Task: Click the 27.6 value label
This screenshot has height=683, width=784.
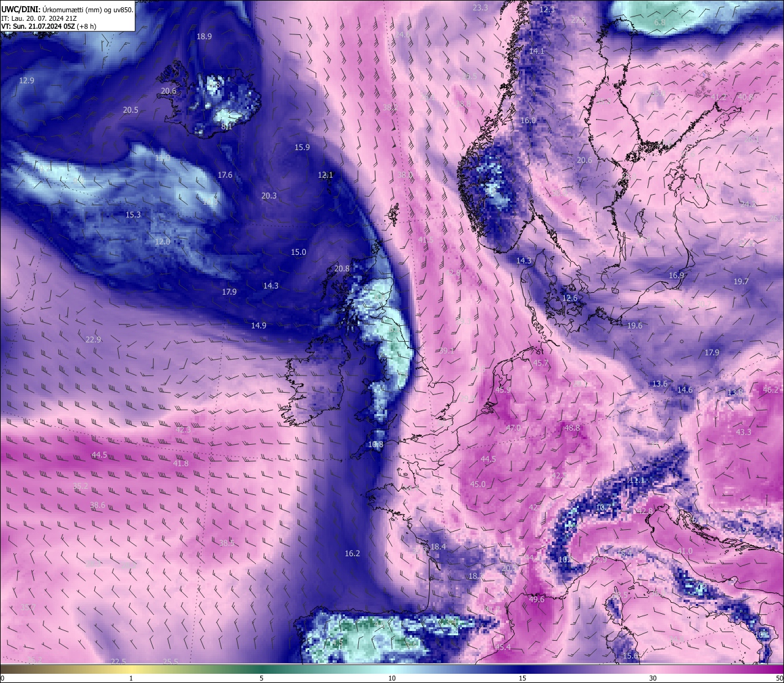Action: [x=578, y=20]
